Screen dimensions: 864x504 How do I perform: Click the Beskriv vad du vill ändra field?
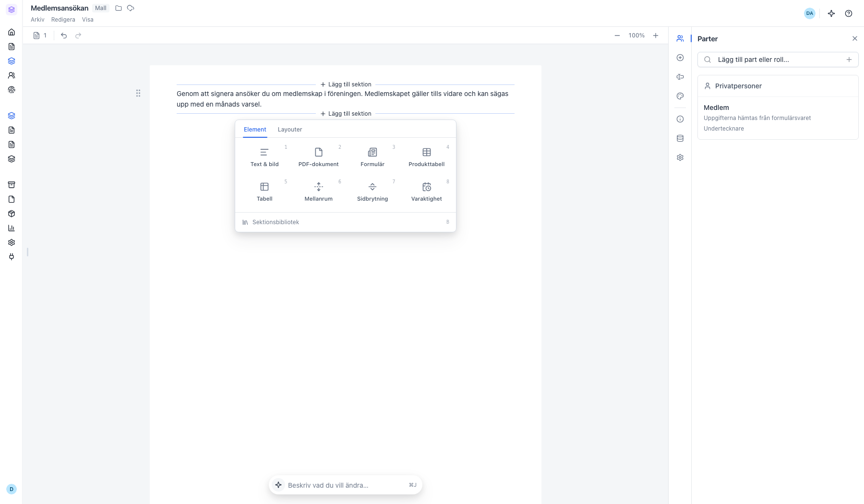346,485
